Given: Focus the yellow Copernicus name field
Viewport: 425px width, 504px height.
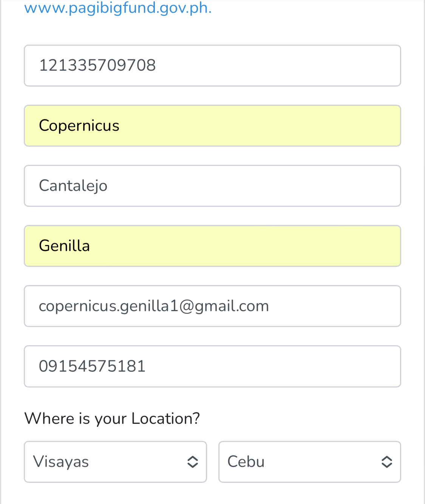Looking at the screenshot, I should [212, 126].
